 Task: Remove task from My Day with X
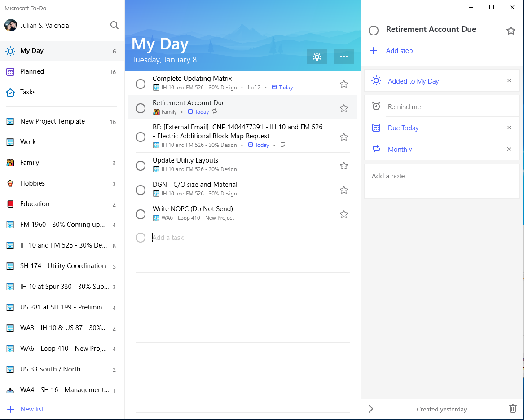(x=509, y=80)
